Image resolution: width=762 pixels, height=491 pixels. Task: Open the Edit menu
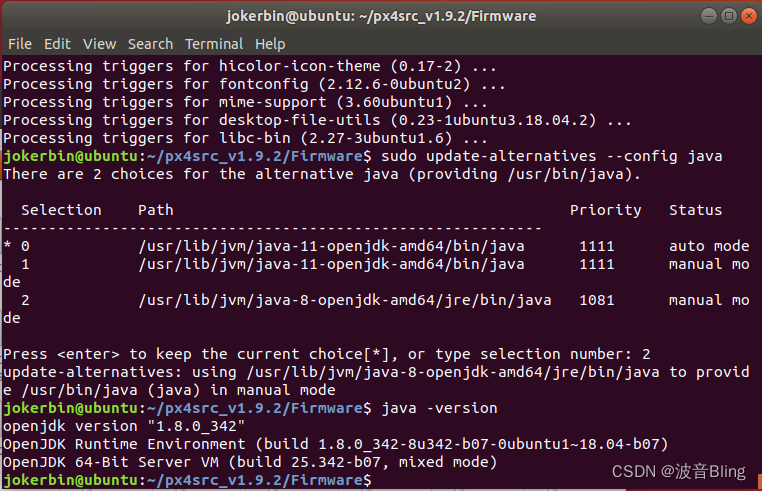(57, 44)
